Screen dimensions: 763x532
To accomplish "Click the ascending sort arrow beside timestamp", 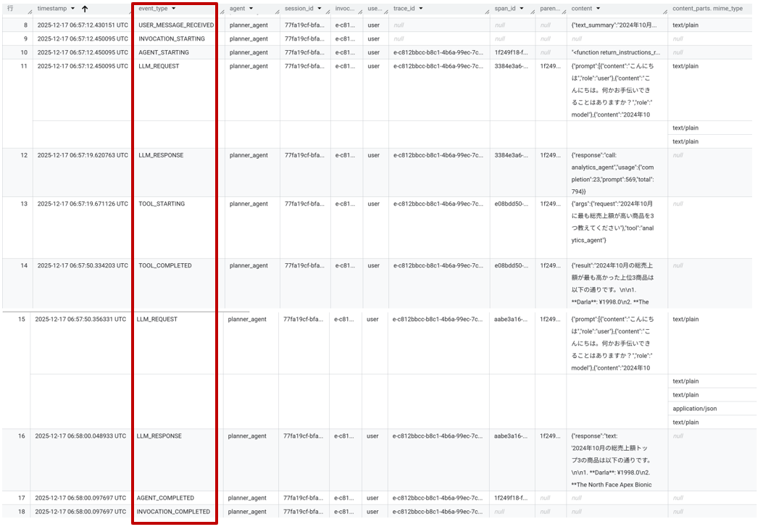I will (85, 9).
